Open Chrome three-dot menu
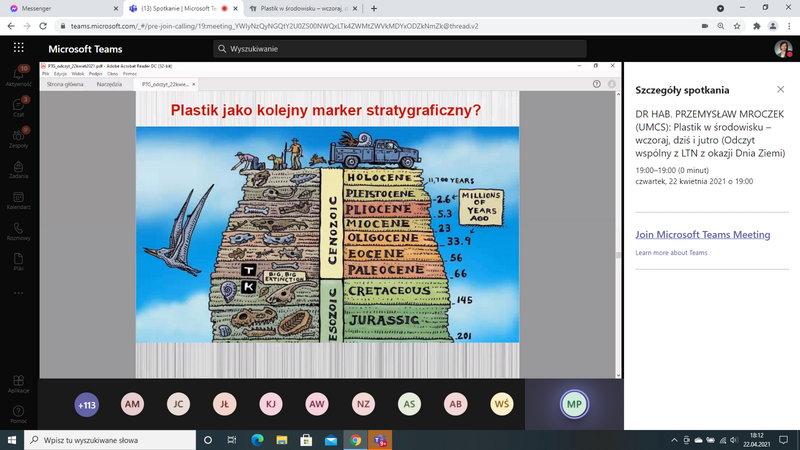 coord(789,26)
